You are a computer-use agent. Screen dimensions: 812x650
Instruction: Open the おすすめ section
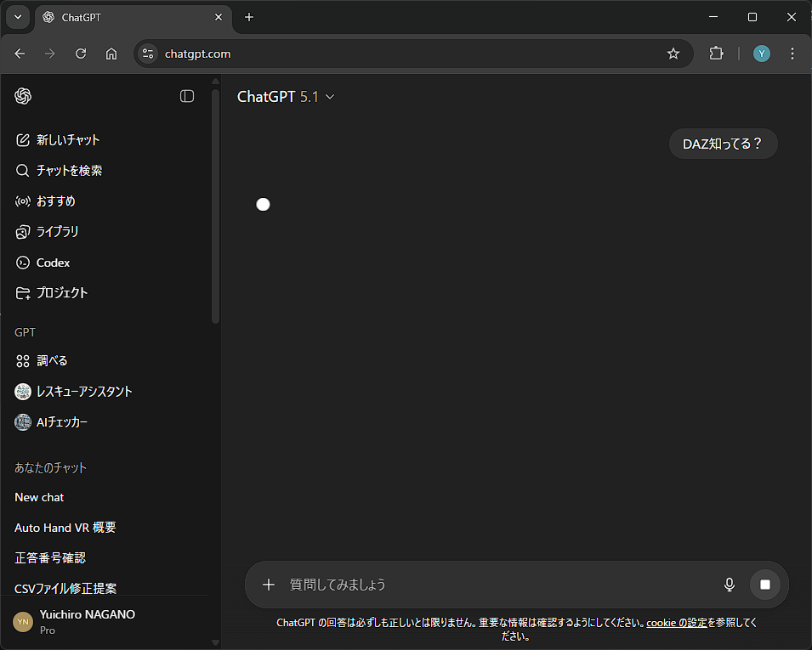click(x=55, y=201)
